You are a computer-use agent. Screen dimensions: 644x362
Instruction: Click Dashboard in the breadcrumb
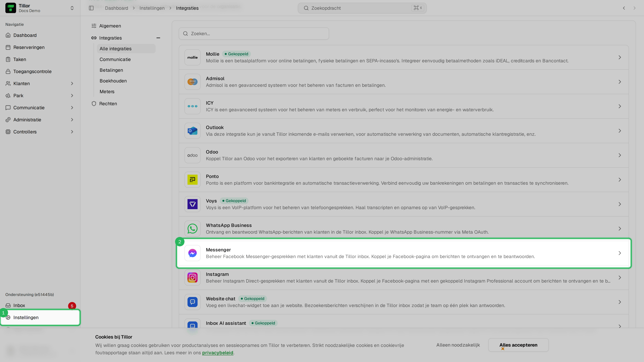pos(117,8)
